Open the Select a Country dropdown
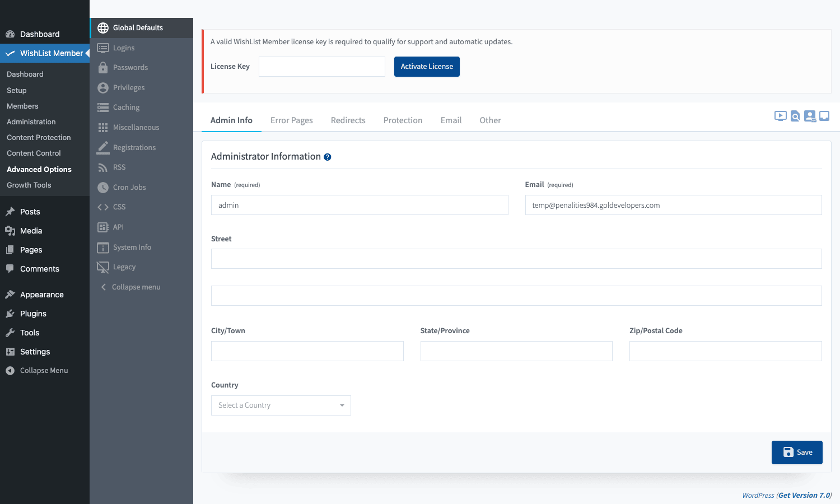This screenshot has width=840, height=504. 281,405
